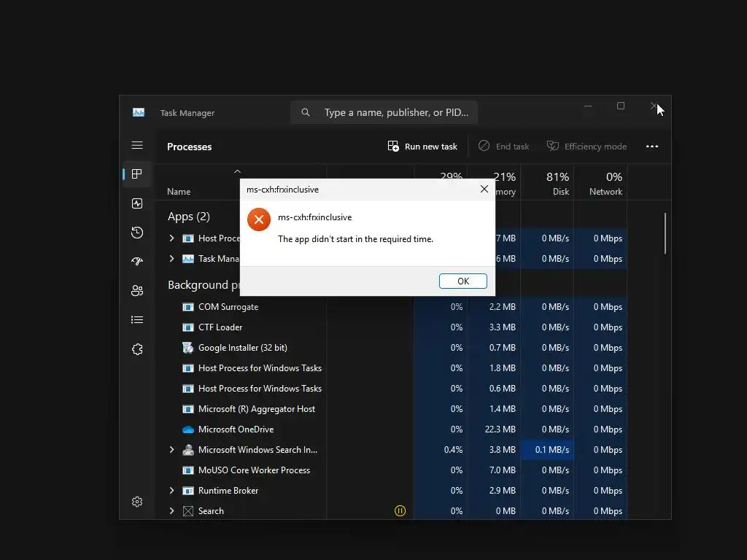Expand the Microsoft Windows Search Indexer row

[x=171, y=449]
